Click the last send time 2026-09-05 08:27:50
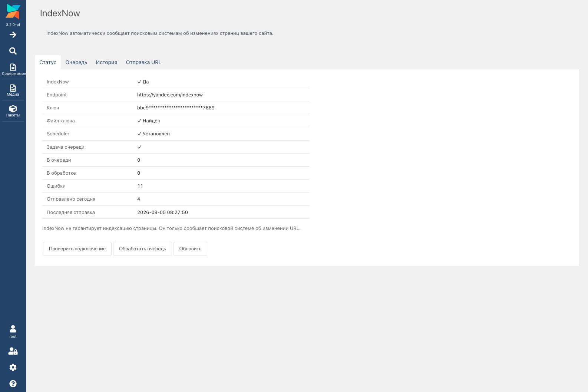The image size is (588, 392). point(162,213)
